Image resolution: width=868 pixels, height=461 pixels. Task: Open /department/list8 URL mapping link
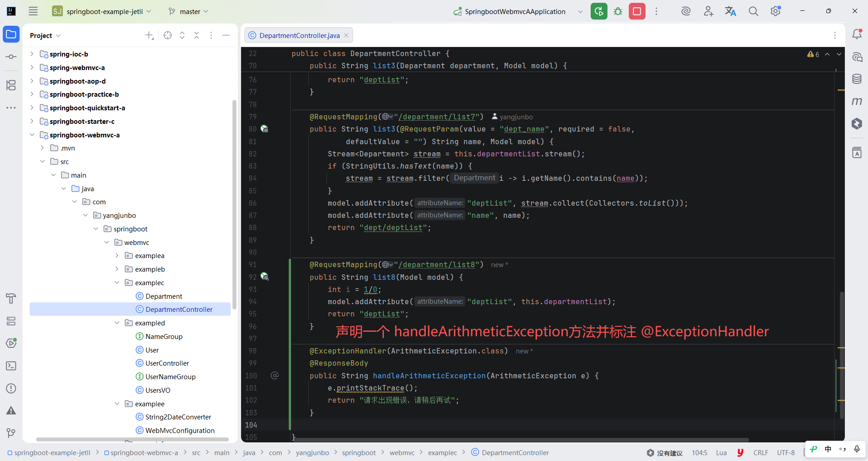[x=437, y=264]
